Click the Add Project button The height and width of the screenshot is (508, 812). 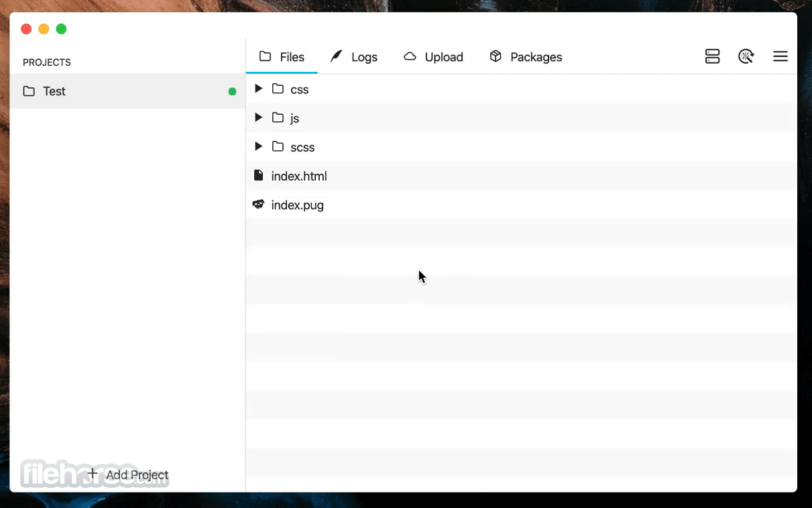(x=127, y=474)
